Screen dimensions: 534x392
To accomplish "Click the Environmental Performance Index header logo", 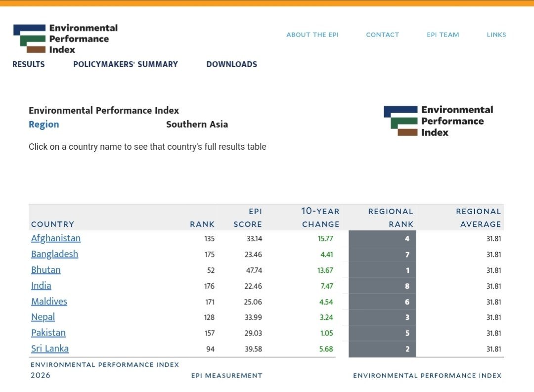I will pos(65,39).
